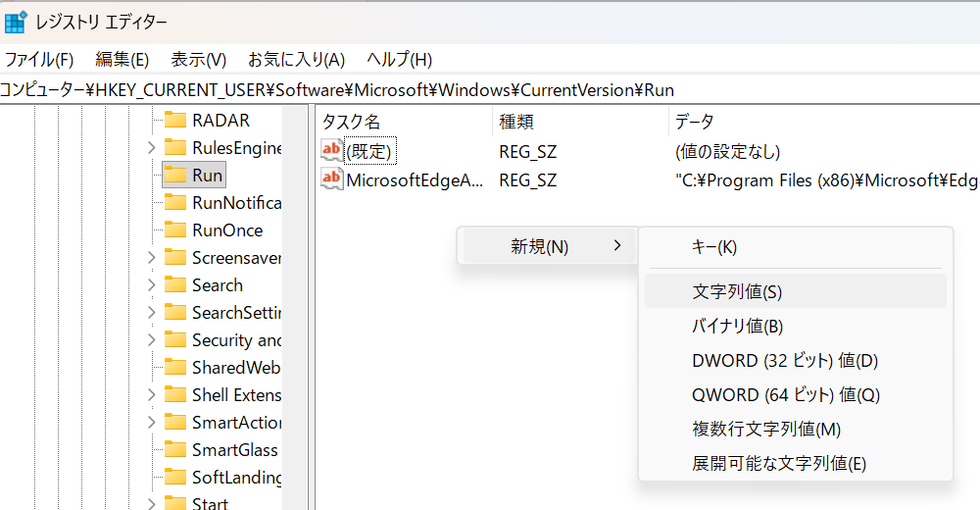Select the MicrosoftEdgeA... value name

[x=415, y=180]
